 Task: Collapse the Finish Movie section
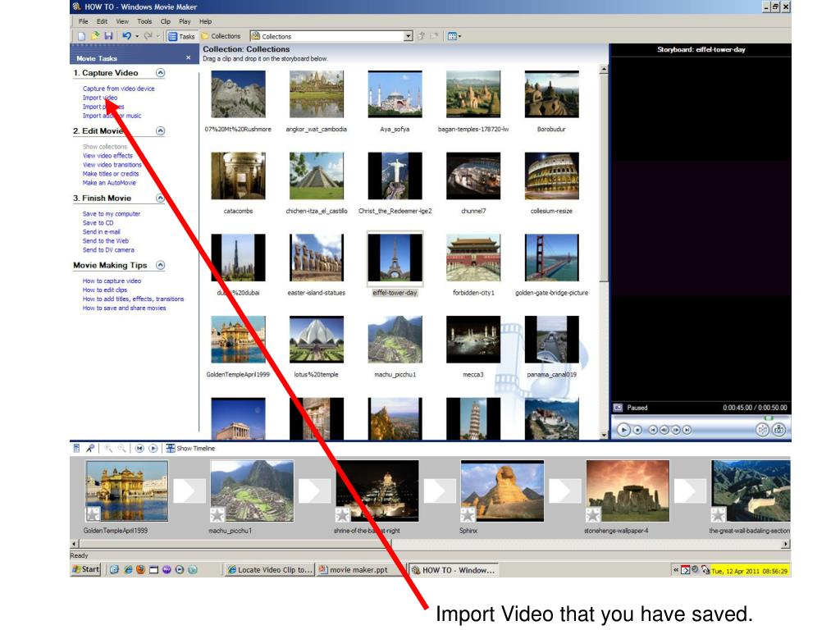[160, 199]
